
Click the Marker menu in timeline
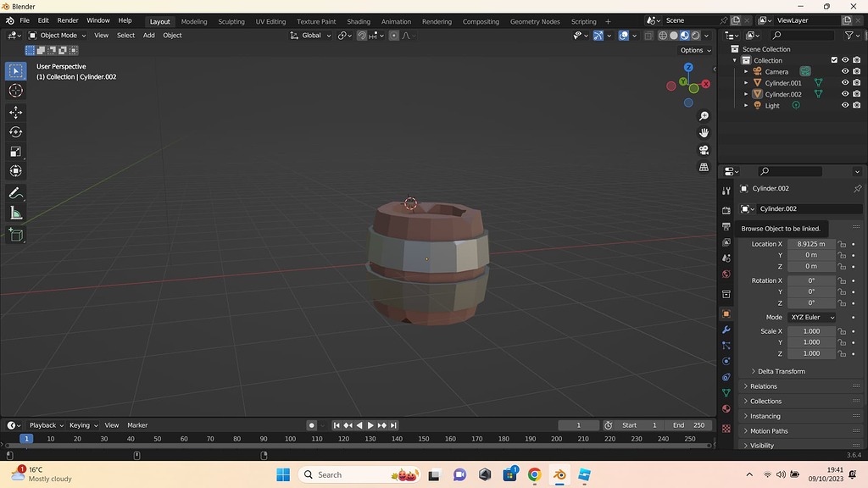137,425
